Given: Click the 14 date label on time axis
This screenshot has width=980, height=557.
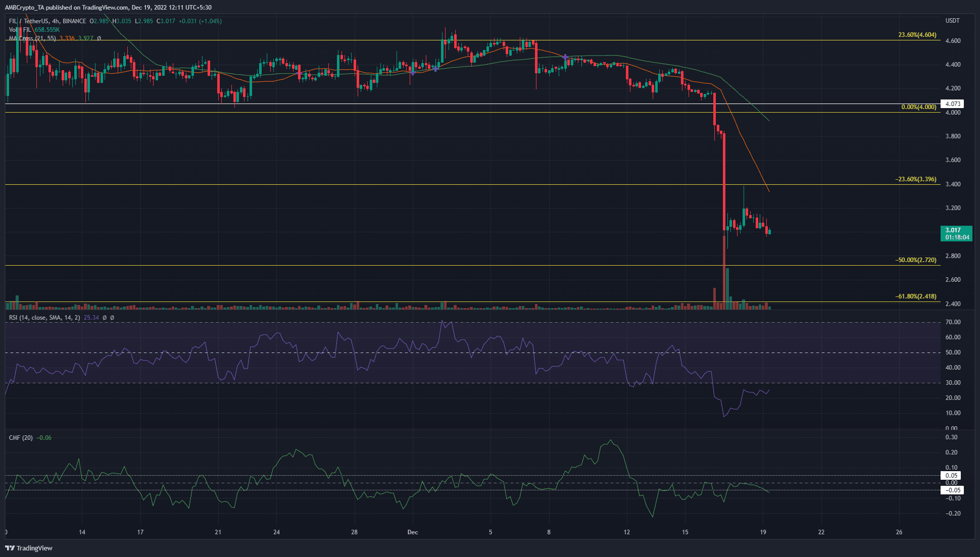Looking at the screenshot, I should [82, 532].
